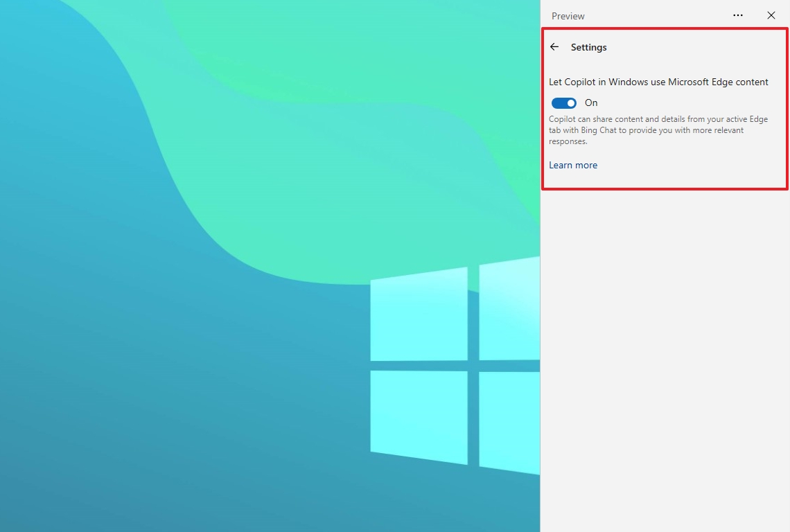The height and width of the screenshot is (532, 790).
Task: Turn off Microsoft Edge content sharing toggle
Action: (564, 103)
